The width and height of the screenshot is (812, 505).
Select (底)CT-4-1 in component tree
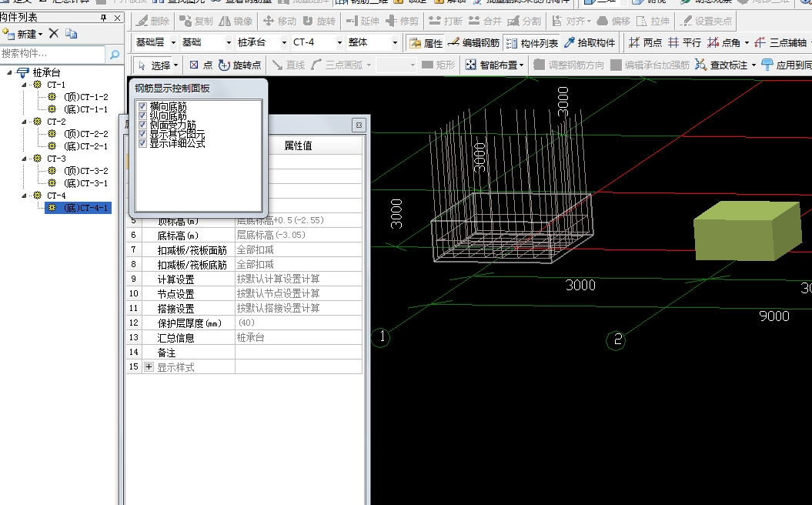point(86,208)
